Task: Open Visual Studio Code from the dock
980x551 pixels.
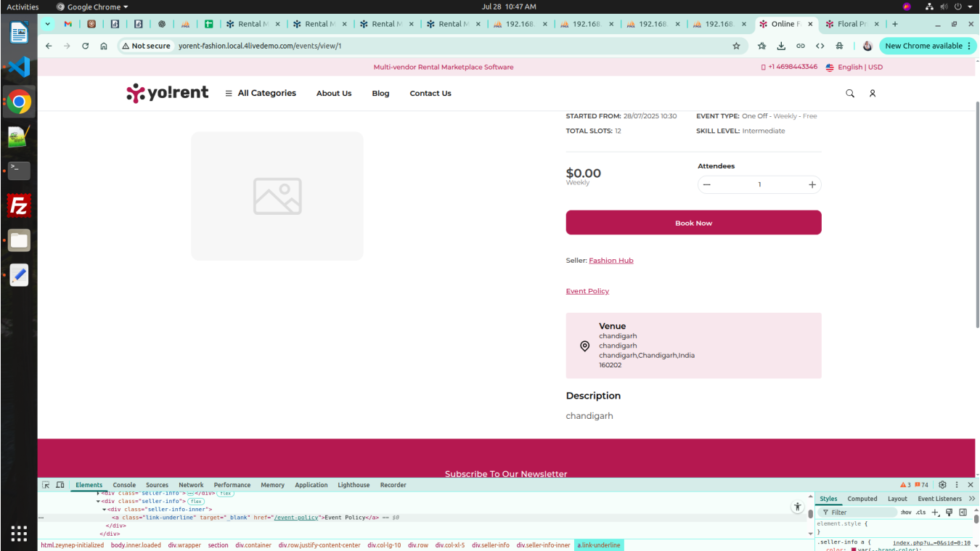Action: point(19,68)
